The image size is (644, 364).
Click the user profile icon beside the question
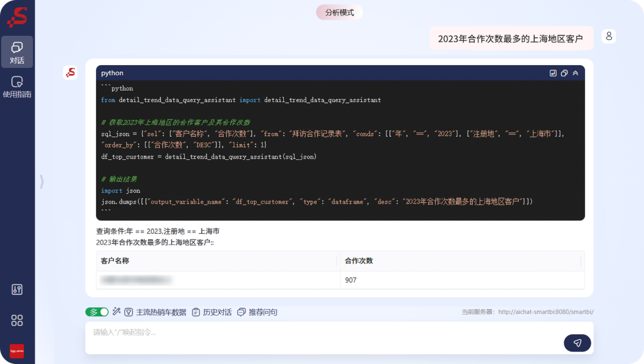[x=609, y=36]
